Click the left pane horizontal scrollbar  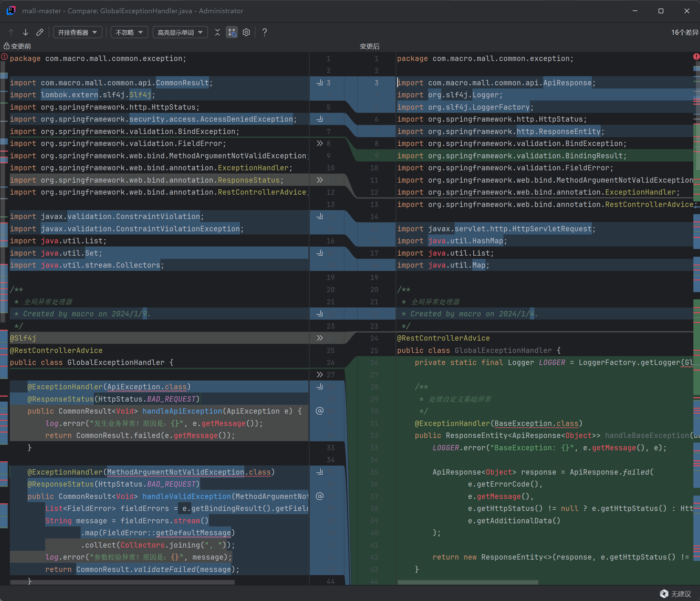pos(122,582)
